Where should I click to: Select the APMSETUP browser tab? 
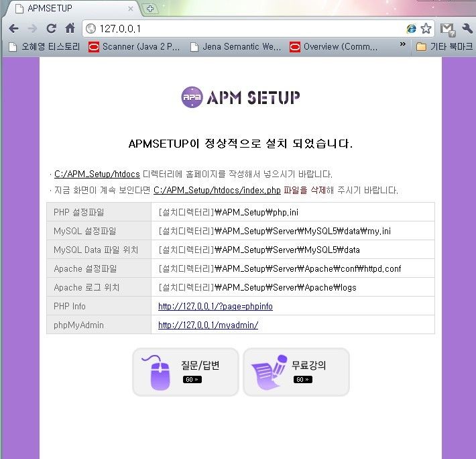(73, 9)
